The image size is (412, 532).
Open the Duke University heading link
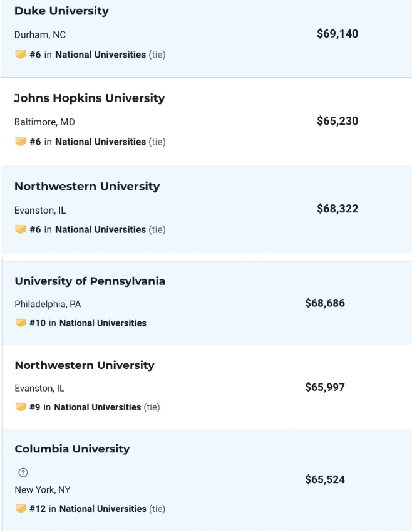coord(61,11)
